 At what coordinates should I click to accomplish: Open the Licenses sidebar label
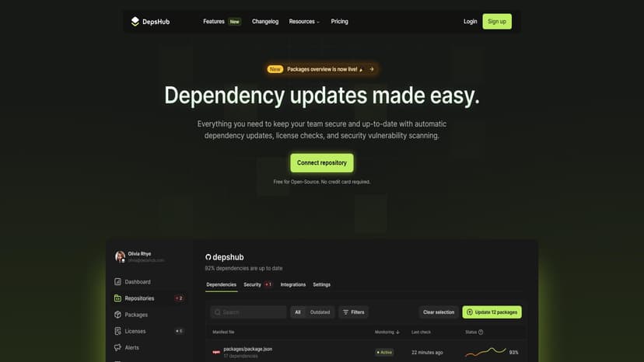[135, 331]
